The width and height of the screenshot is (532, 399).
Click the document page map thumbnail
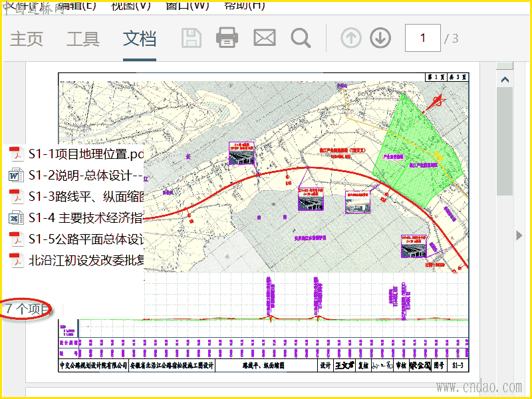click(x=263, y=222)
